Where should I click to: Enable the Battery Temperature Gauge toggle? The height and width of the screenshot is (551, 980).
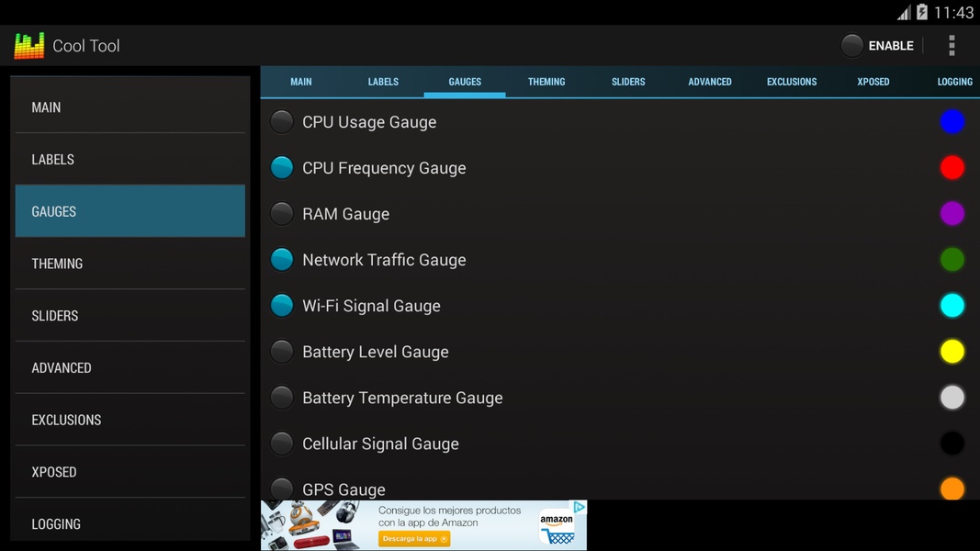(282, 398)
